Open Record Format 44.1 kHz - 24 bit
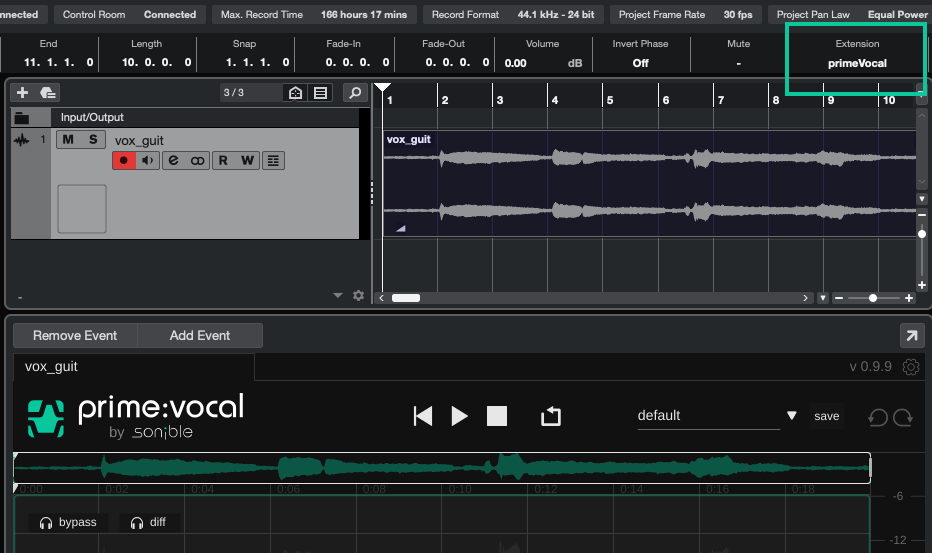 pyautogui.click(x=512, y=14)
